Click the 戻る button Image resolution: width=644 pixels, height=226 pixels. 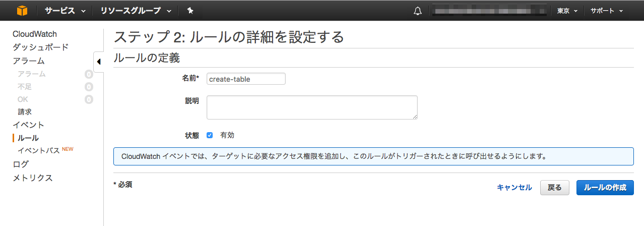click(554, 188)
